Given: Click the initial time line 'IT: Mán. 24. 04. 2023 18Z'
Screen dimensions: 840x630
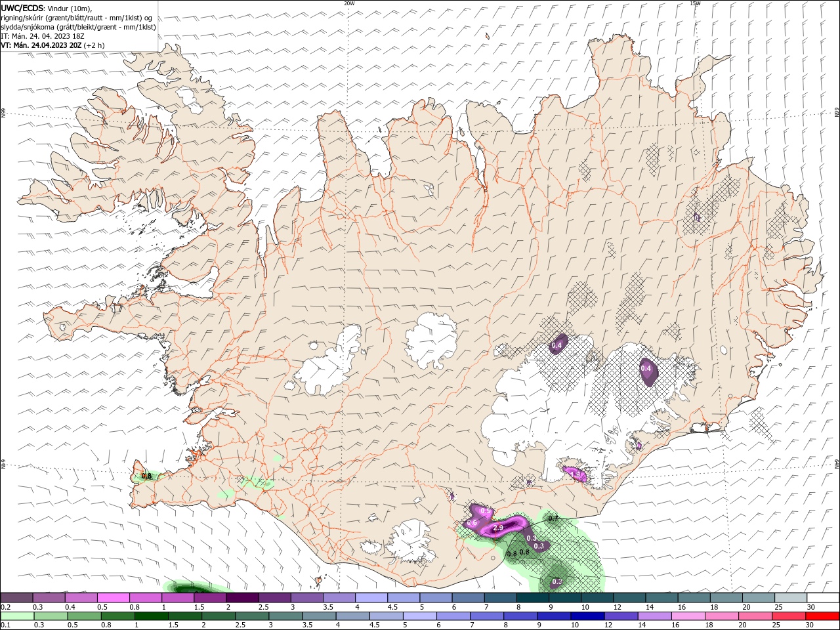Looking at the screenshot, I should coord(43,36).
